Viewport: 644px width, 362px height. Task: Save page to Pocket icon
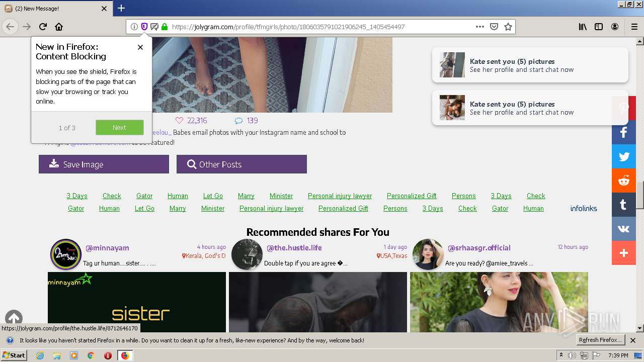point(494,27)
